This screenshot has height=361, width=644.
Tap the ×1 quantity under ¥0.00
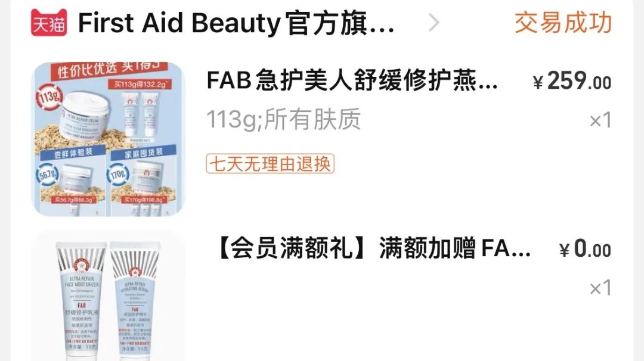click(601, 288)
